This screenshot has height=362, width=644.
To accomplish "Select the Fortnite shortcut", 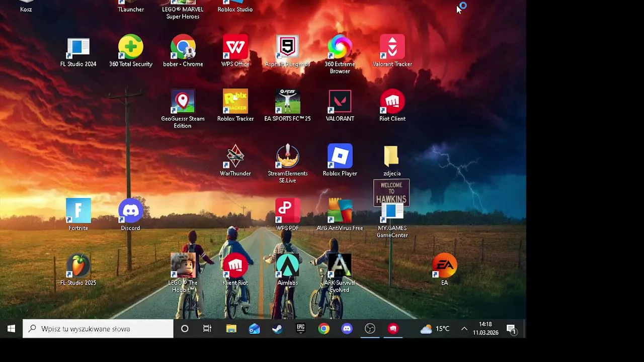I will 78,215.
